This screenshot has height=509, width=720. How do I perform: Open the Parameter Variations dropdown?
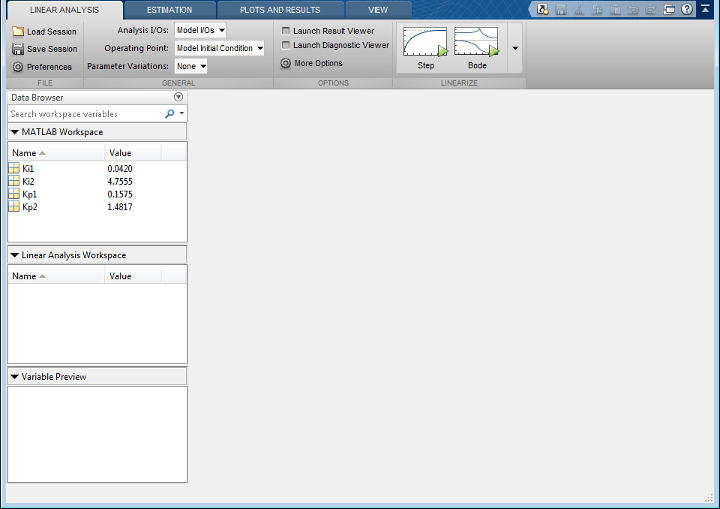click(191, 66)
